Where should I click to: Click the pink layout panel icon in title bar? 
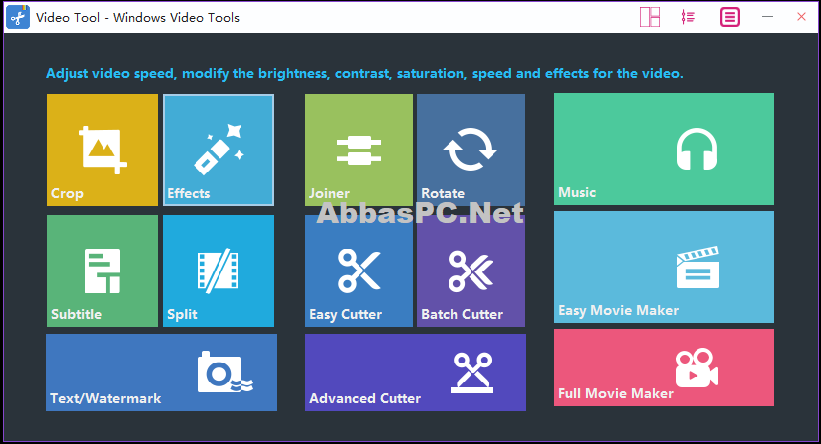(650, 17)
